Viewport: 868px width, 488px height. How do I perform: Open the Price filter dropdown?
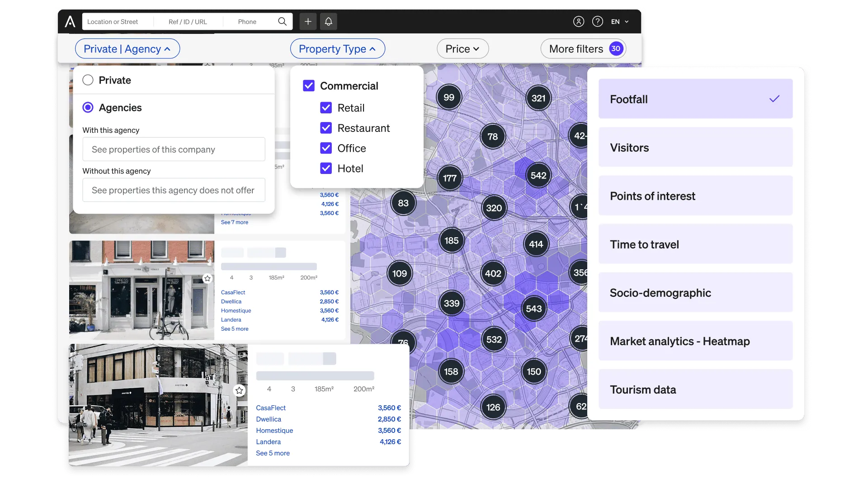(x=462, y=49)
